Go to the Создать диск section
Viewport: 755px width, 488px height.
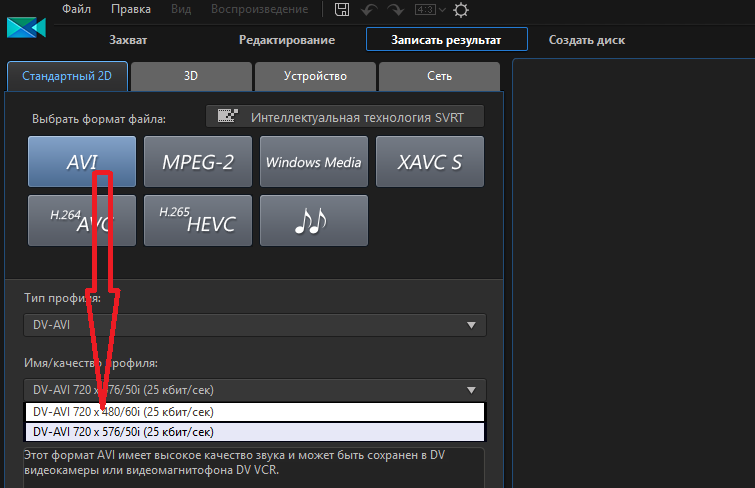[587, 40]
